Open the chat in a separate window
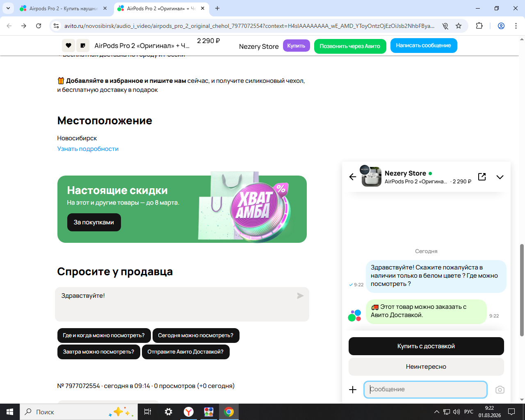Image resolution: width=525 pixels, height=420 pixels. coord(482,177)
